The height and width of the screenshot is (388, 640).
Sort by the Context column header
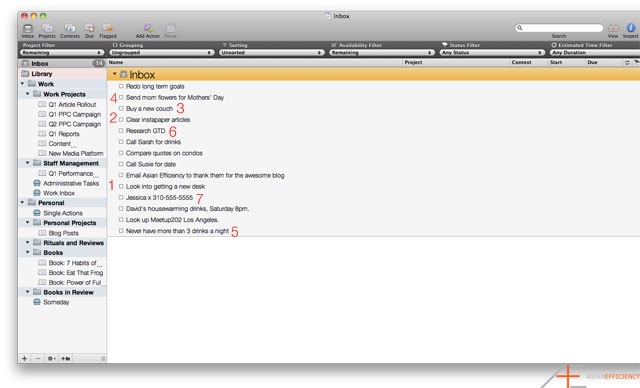tap(522, 62)
